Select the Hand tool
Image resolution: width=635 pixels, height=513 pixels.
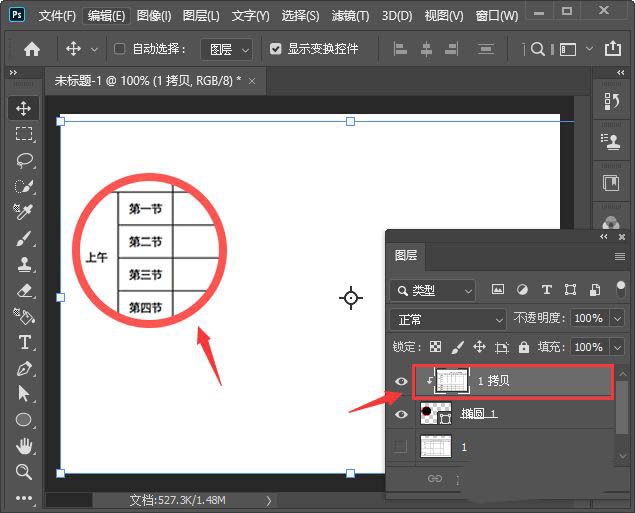pos(24,446)
